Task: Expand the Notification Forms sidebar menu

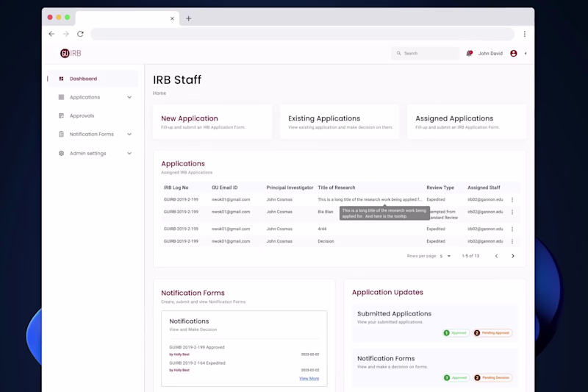Action: [x=129, y=135]
